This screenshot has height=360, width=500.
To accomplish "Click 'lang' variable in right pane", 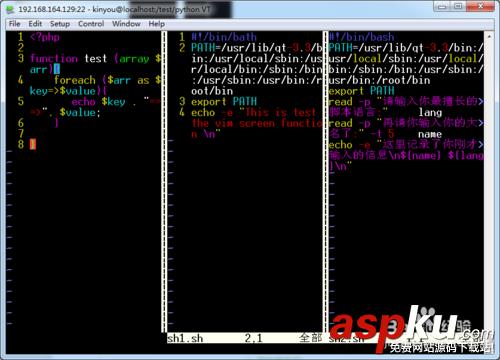I will point(430,113).
